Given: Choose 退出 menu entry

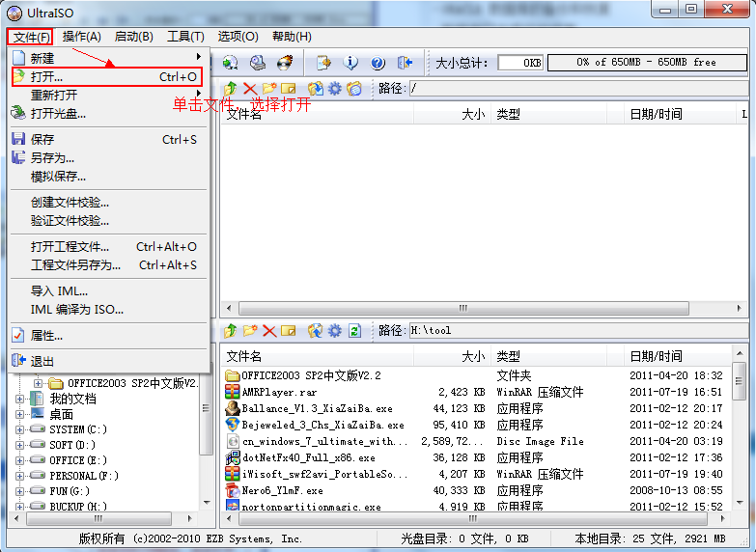Looking at the screenshot, I should pos(106,361).
